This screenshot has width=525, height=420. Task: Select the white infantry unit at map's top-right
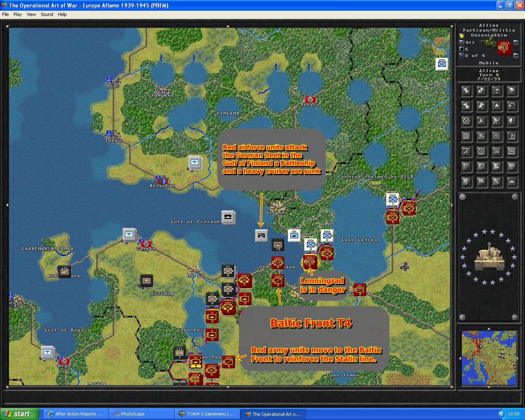pos(442,64)
